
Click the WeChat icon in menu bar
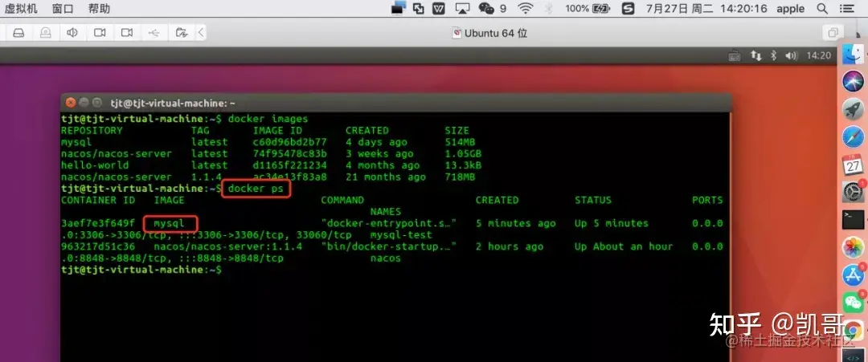coord(486,8)
